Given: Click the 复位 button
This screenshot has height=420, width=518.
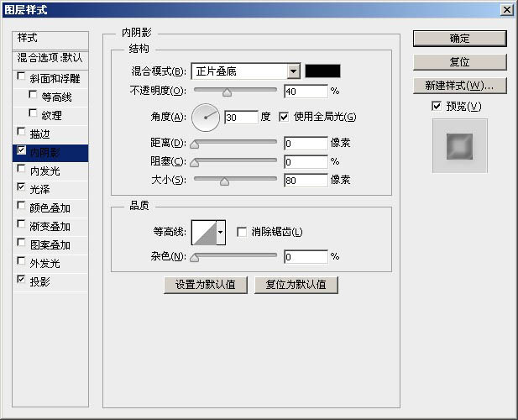Looking at the screenshot, I should [x=459, y=62].
